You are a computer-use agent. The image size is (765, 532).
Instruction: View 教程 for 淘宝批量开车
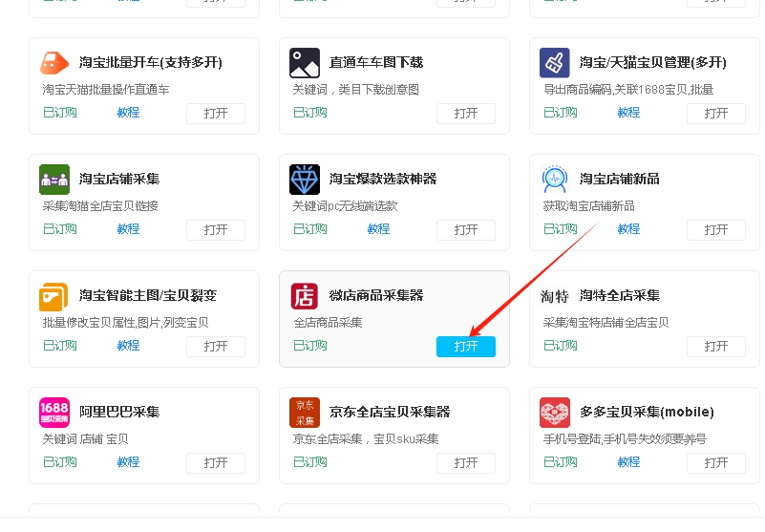click(x=128, y=113)
